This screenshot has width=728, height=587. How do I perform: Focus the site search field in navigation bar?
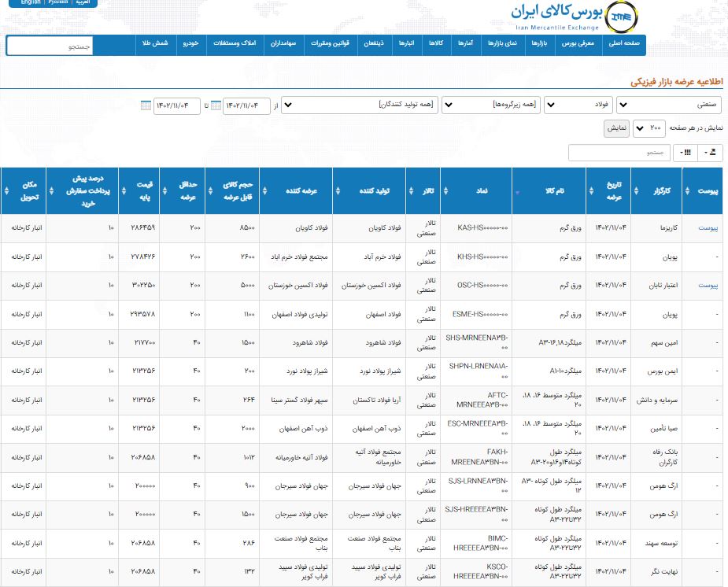50,46
